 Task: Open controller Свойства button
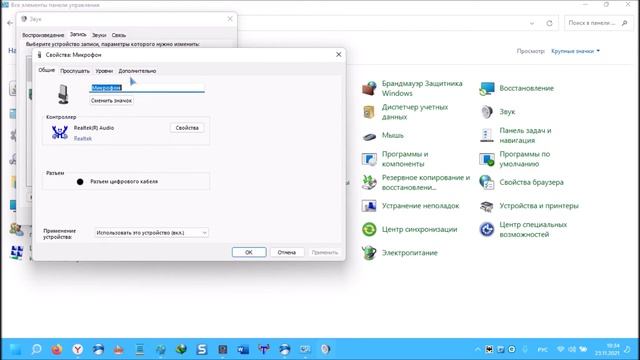(187, 128)
